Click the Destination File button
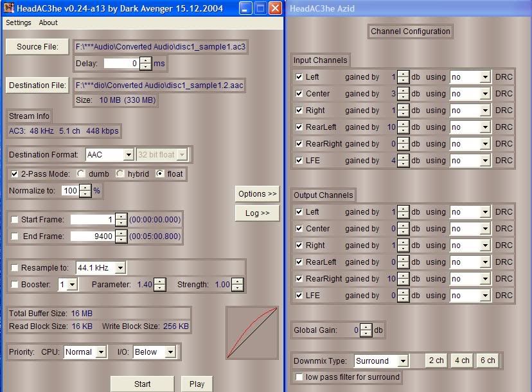Screen dimensions: 532x392 pos(37,85)
